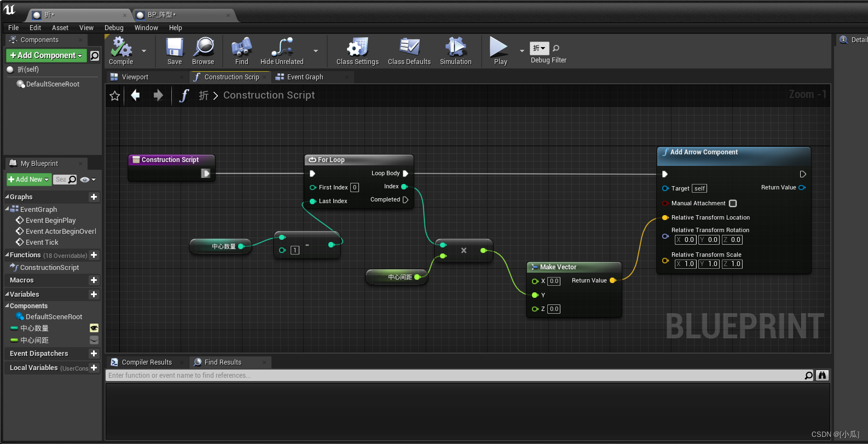Click Make Vector X value field
Viewport: 868px width, 444px height.
554,281
